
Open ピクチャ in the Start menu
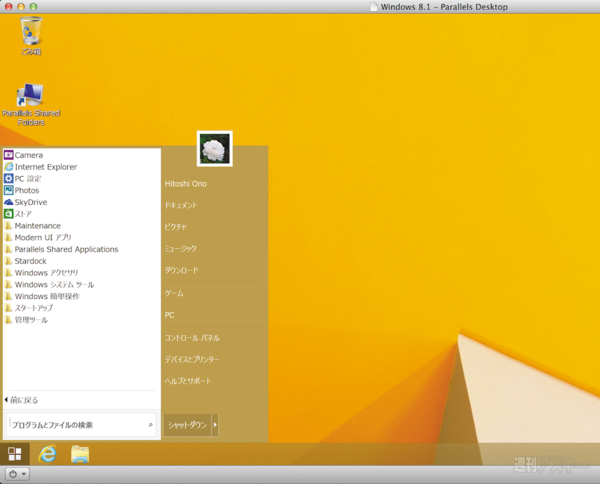point(176,227)
